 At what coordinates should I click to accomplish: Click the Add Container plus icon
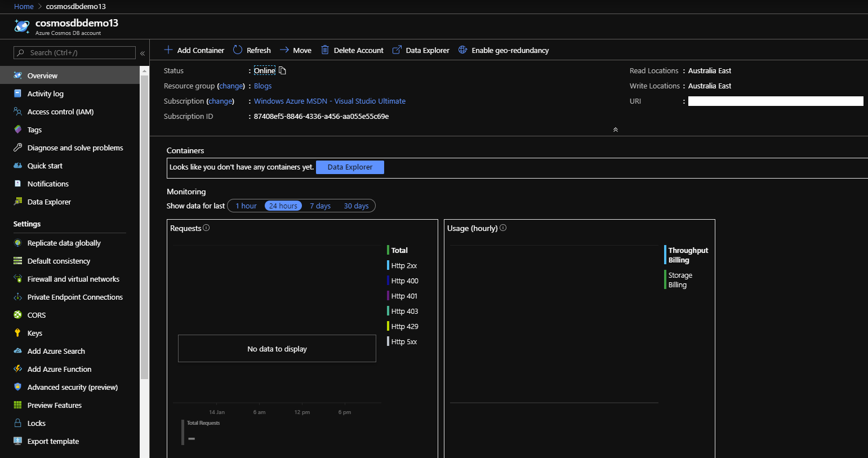[x=168, y=50]
